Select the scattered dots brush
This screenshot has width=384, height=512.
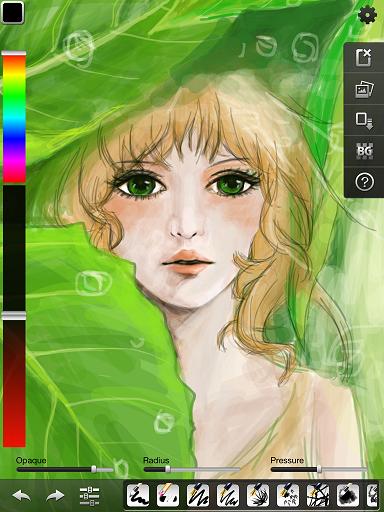[x=288, y=495]
